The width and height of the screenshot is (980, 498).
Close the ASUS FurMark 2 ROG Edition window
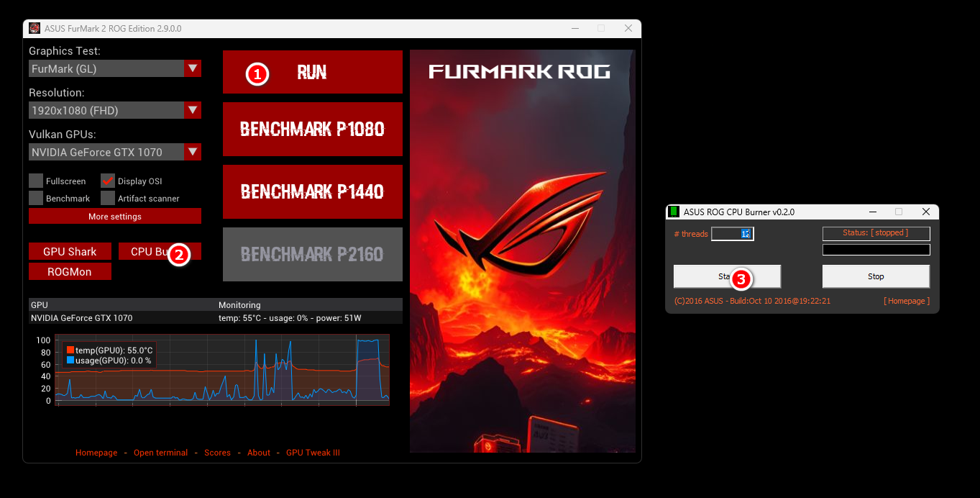point(628,29)
